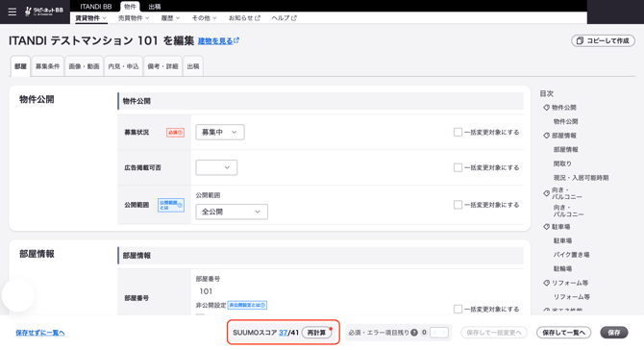The width and height of the screenshot is (644, 350).
Task: Open the 備考・詳細 tab
Action: 162,66
